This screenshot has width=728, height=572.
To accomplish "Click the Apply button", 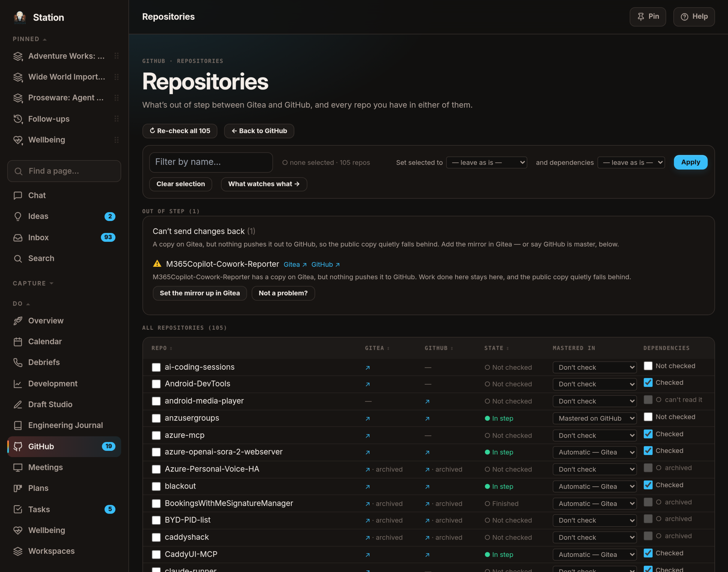I will 690,162.
